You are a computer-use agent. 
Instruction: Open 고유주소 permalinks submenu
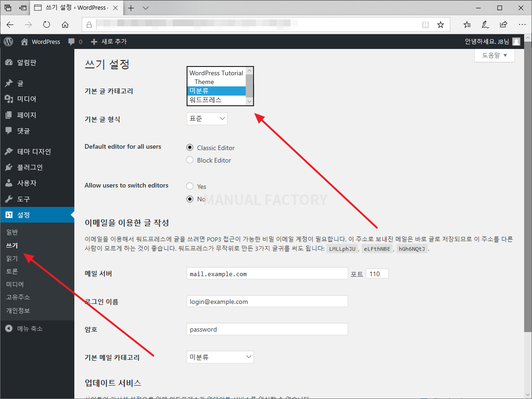pyautogui.click(x=18, y=297)
